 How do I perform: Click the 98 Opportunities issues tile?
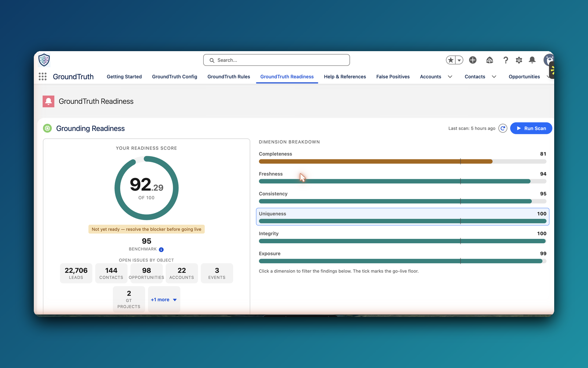(x=147, y=273)
